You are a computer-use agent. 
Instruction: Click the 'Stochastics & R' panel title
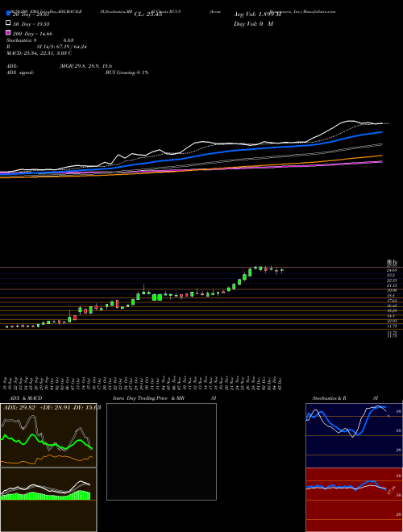tap(329, 398)
